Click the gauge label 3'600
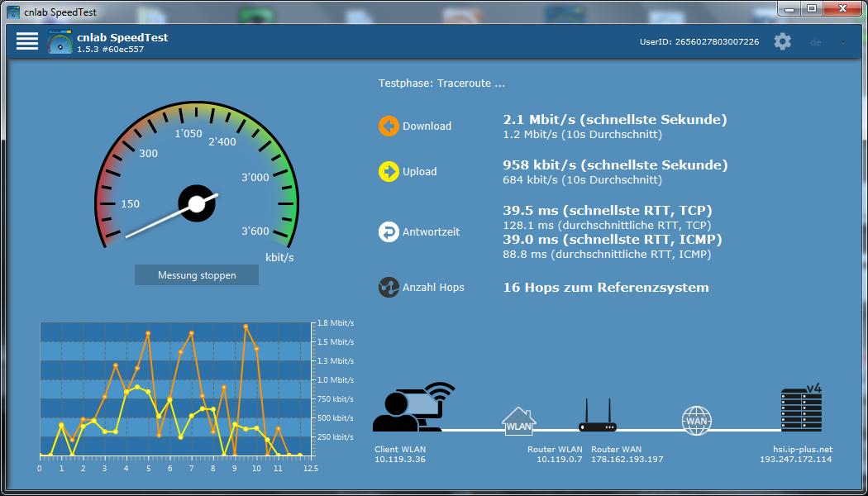The image size is (868, 496). [255, 231]
